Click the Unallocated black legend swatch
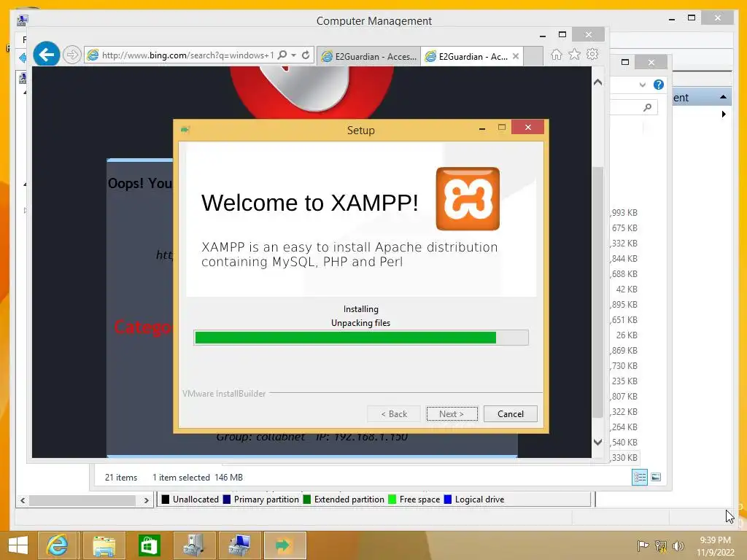 click(x=166, y=499)
